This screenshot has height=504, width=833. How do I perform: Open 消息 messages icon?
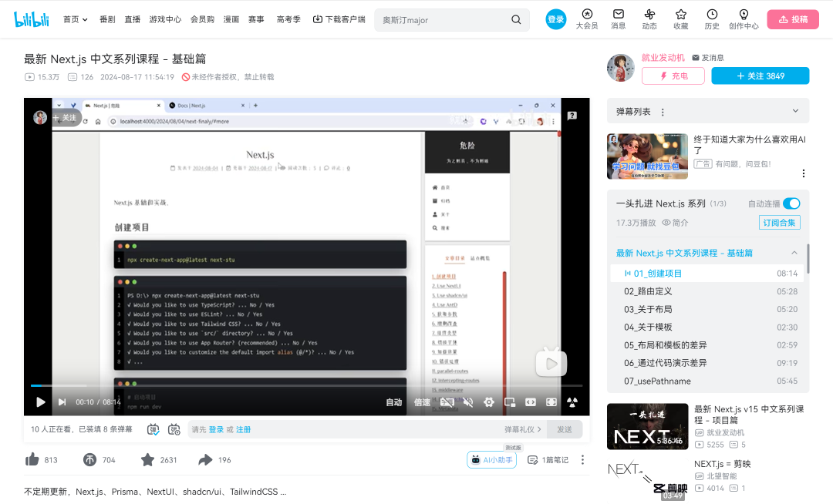tap(618, 19)
